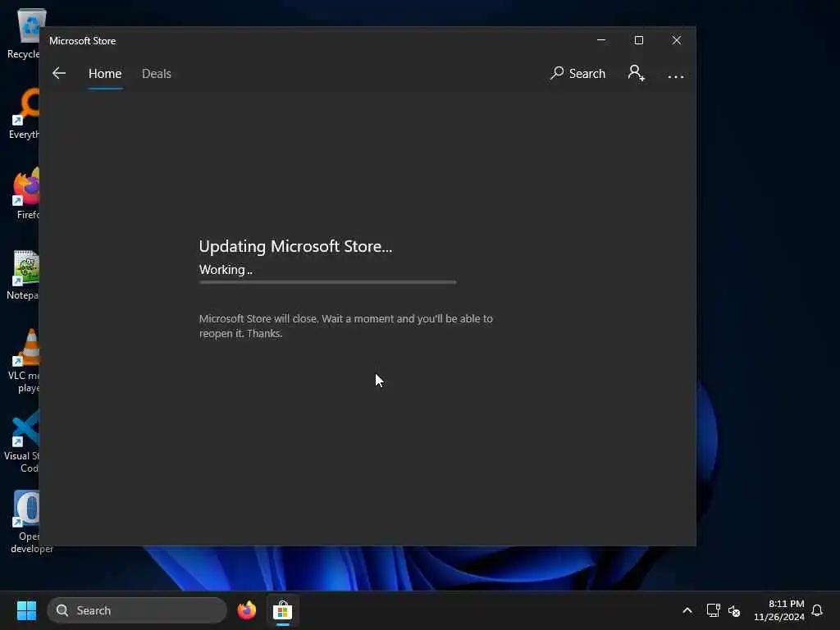Go back with the Store back arrow
The width and height of the screenshot is (840, 630).
(59, 73)
